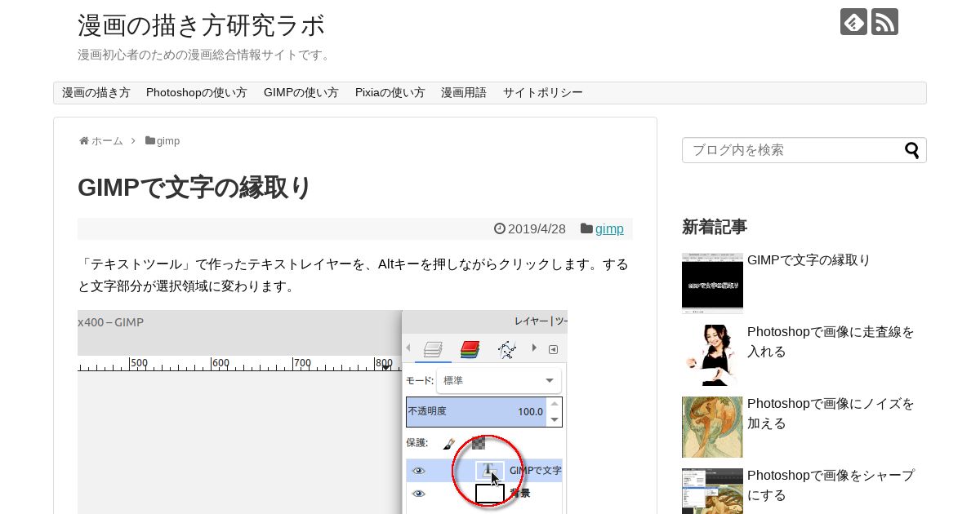Select Layers tab icon in GIMP screenshot

pos(433,349)
